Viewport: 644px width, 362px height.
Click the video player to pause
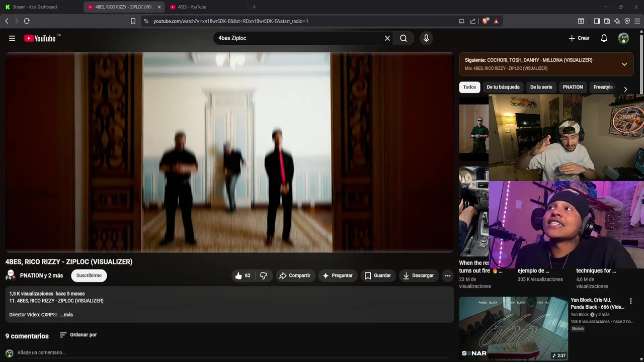229,152
